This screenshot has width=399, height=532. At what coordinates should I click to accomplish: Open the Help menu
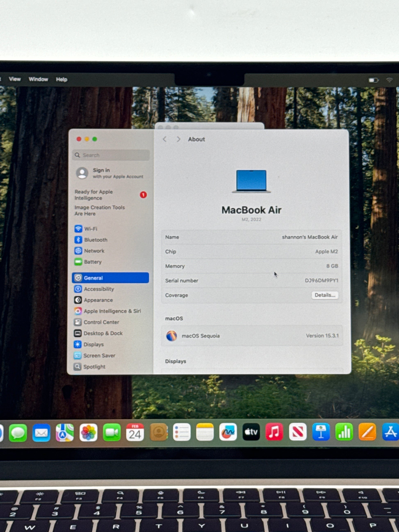pos(62,79)
